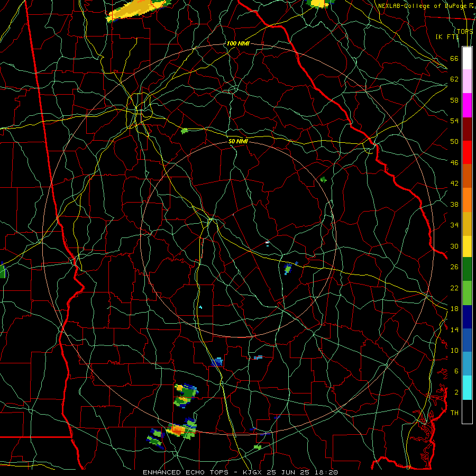Click the legend value '14'
The width and height of the screenshot is (476, 476).
tap(454, 329)
